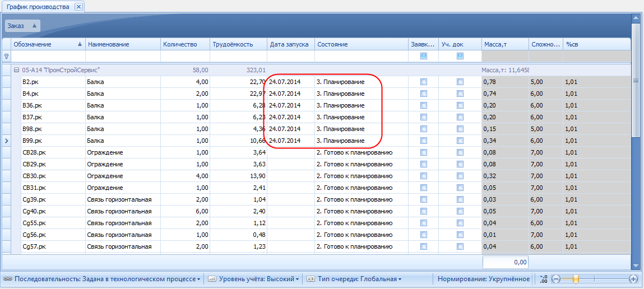Toggle Уч. док checkbox for row CB28.рк
This screenshot has width=644, height=289.
[x=460, y=153]
